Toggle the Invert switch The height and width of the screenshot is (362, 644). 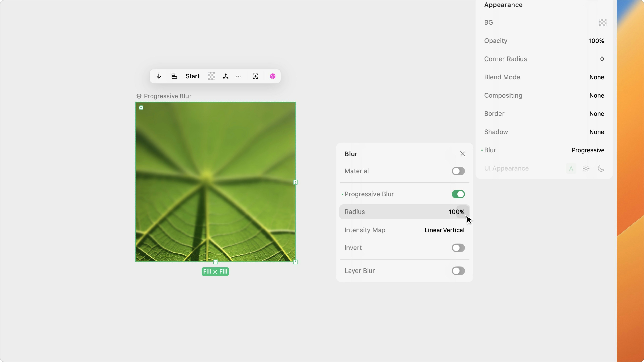click(458, 248)
